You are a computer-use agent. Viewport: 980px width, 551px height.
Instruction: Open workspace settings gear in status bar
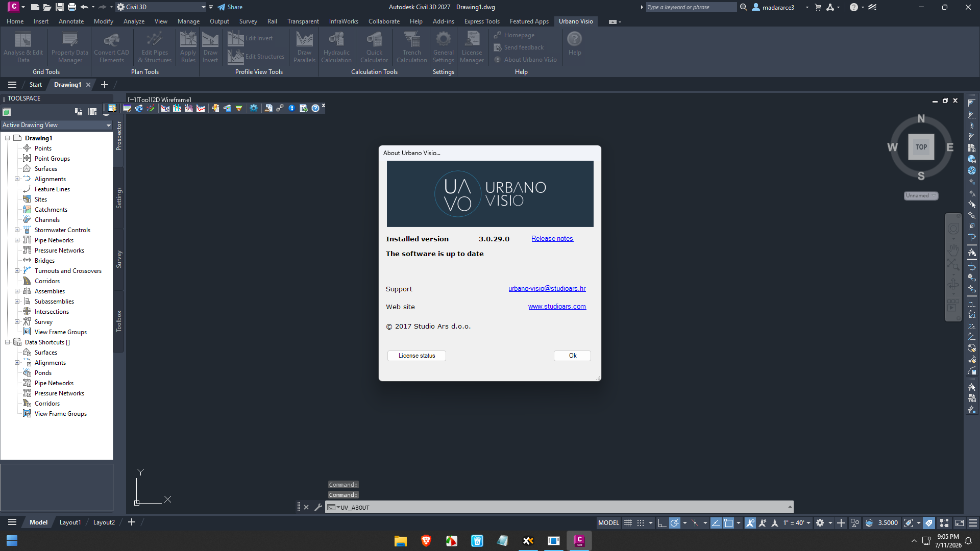820,522
